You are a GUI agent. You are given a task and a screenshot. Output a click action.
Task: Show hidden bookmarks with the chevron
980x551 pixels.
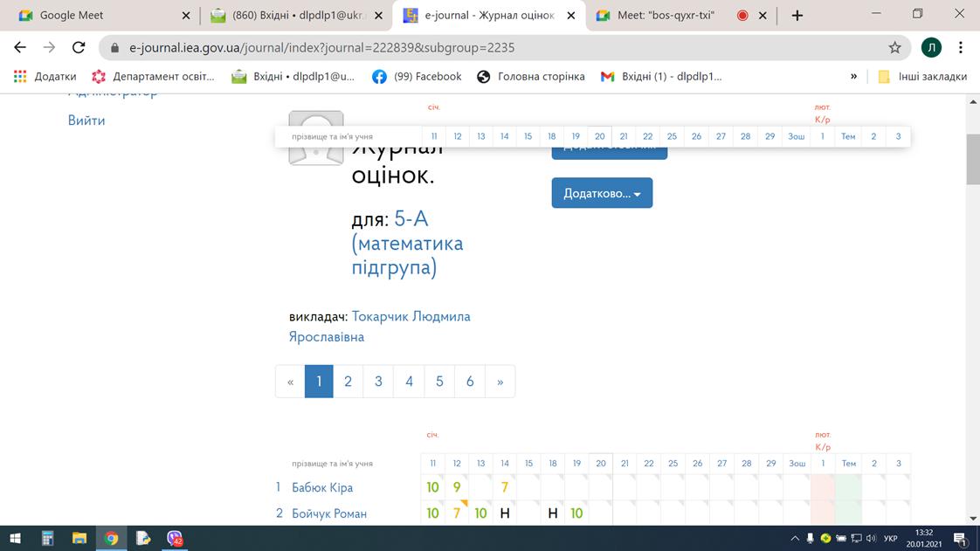click(853, 77)
